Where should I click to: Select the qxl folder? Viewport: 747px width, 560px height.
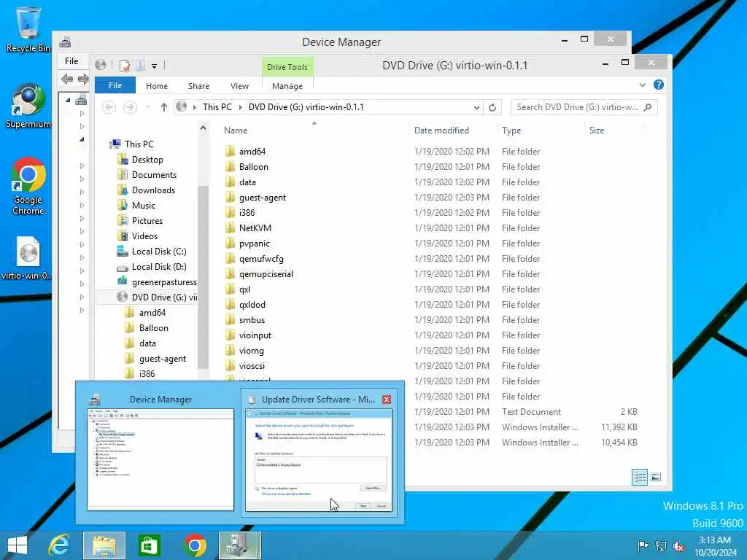(x=244, y=289)
